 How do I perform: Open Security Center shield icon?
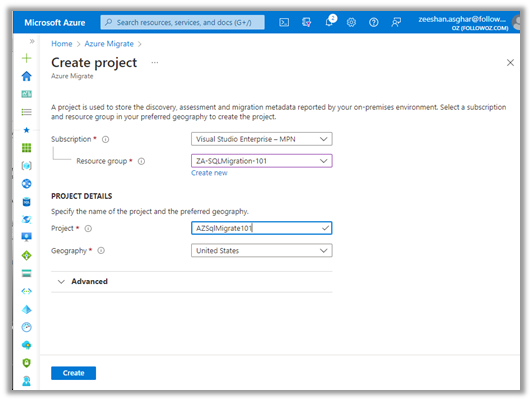click(26, 363)
